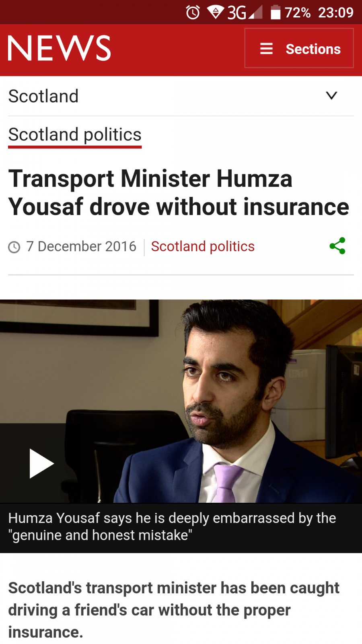Tap the video caption text
The height and width of the screenshot is (644, 362).
pos(172,526)
